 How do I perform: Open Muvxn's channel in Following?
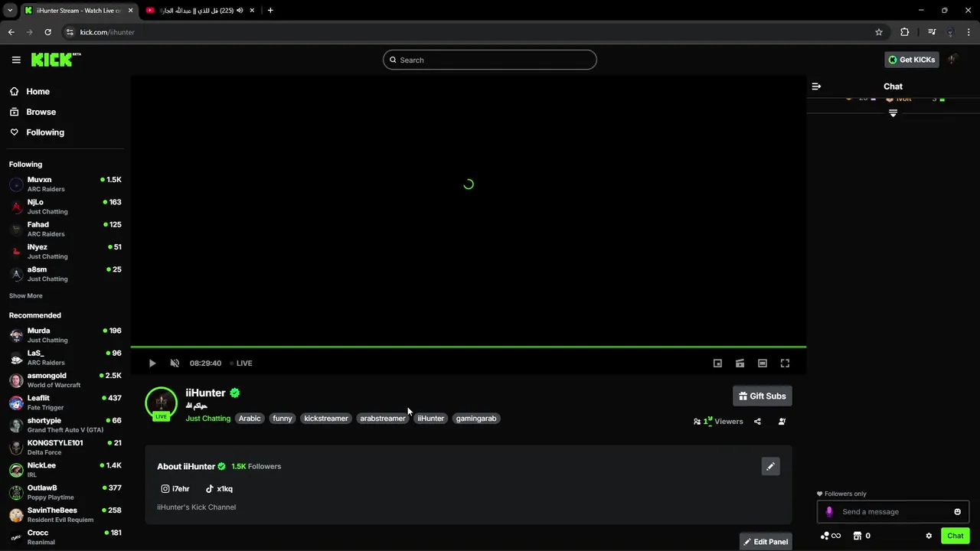65,184
